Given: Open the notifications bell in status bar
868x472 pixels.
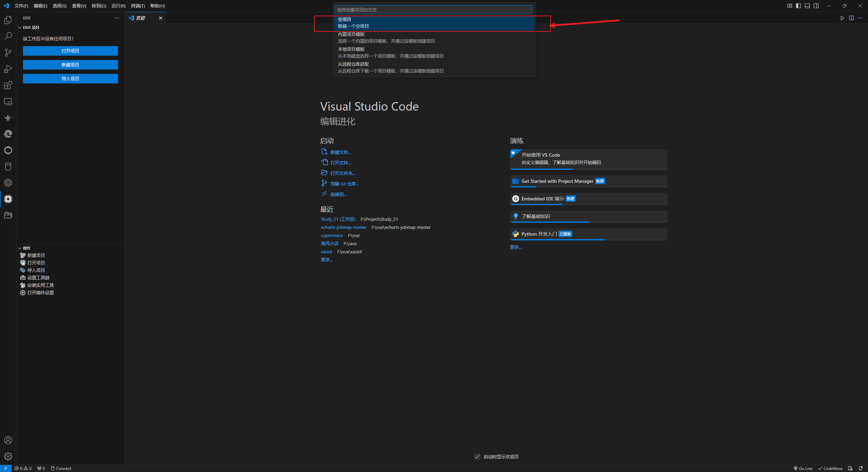Looking at the screenshot, I should (861, 468).
